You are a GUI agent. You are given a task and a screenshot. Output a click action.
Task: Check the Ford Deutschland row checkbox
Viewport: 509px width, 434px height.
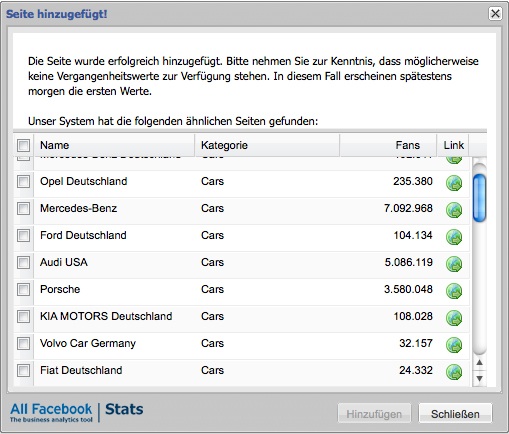pyautogui.click(x=23, y=235)
